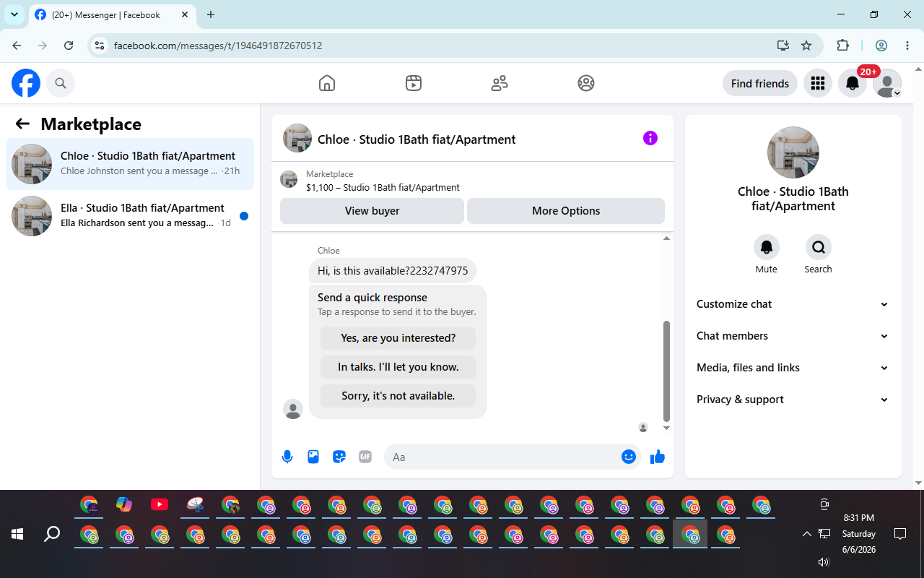Image resolution: width=924 pixels, height=578 pixels.
Task: Open conversation information purple icon
Action: coord(650,138)
